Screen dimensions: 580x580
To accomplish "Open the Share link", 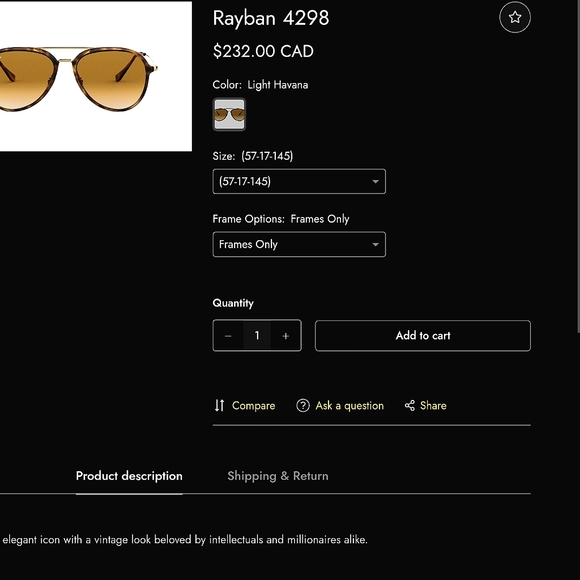I will [x=433, y=406].
